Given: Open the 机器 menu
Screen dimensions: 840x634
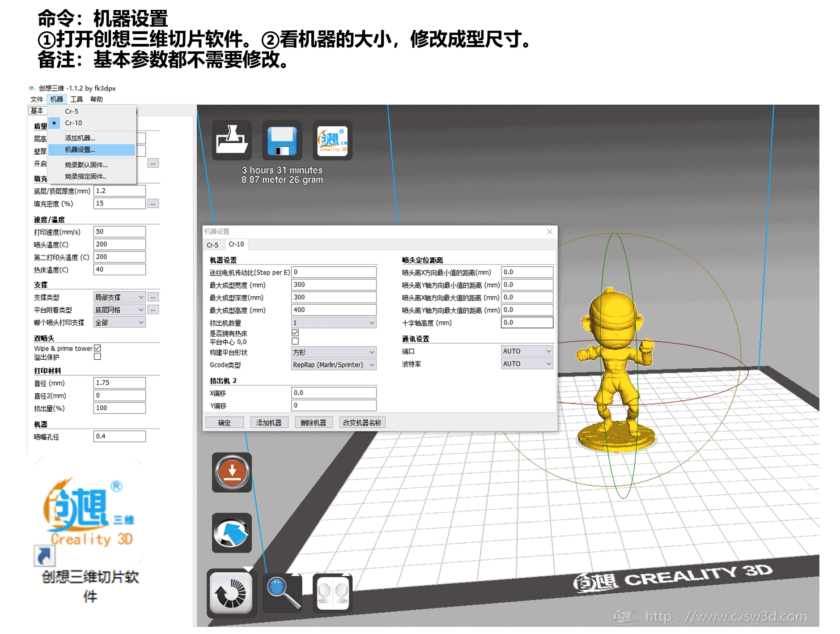Looking at the screenshot, I should 57,99.
